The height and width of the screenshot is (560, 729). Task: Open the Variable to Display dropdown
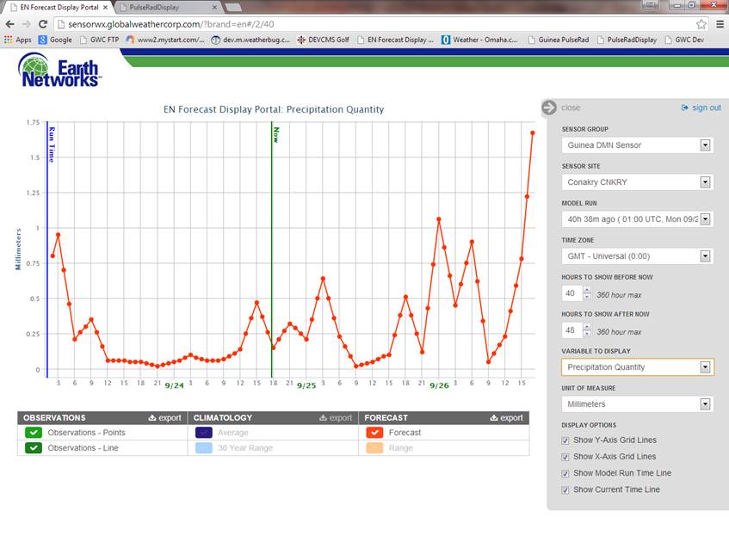point(638,367)
